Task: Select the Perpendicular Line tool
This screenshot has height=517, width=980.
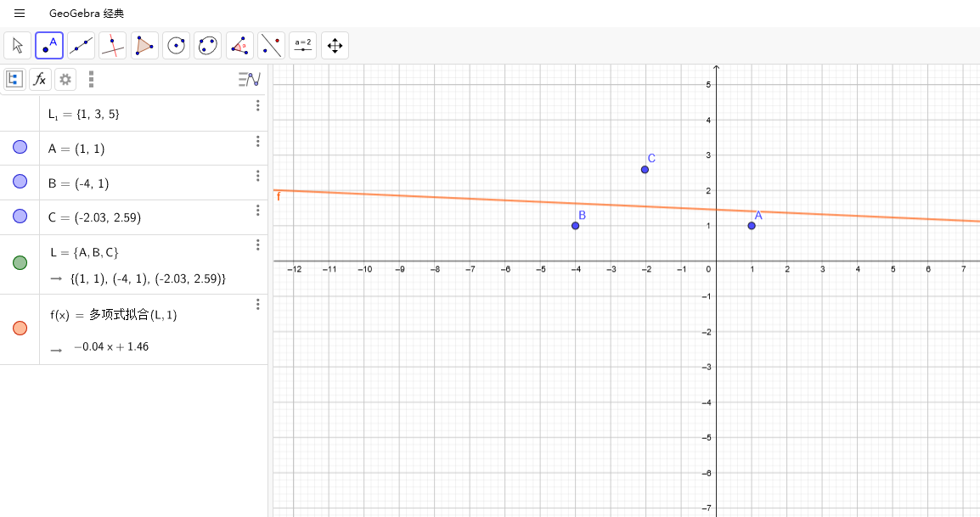Action: tap(112, 44)
